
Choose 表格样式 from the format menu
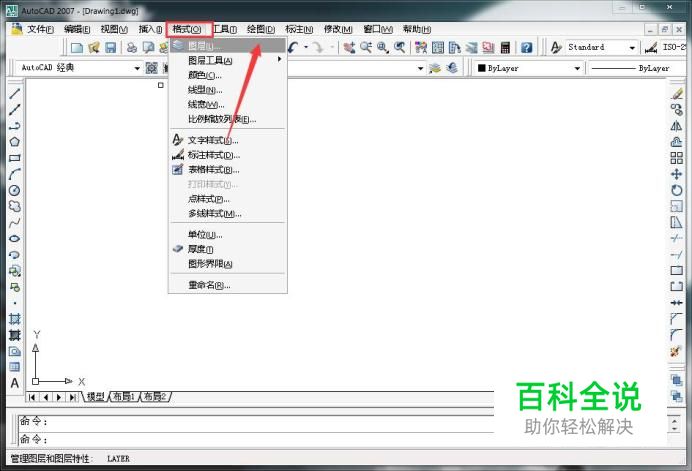click(228, 170)
